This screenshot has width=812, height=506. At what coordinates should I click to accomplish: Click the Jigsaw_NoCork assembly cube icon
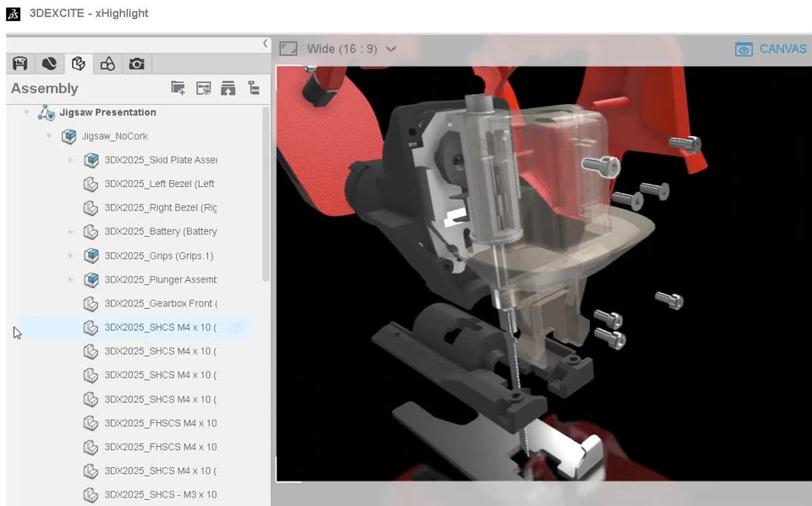pos(69,136)
